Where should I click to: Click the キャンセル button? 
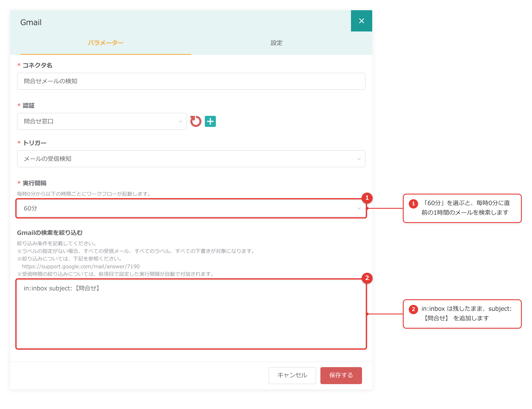292,375
